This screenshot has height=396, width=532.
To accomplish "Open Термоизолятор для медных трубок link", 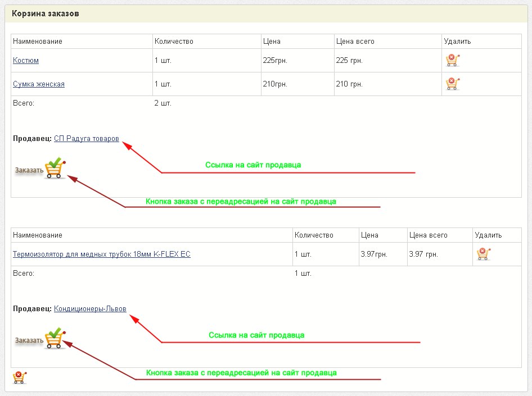I will pos(102,254).
